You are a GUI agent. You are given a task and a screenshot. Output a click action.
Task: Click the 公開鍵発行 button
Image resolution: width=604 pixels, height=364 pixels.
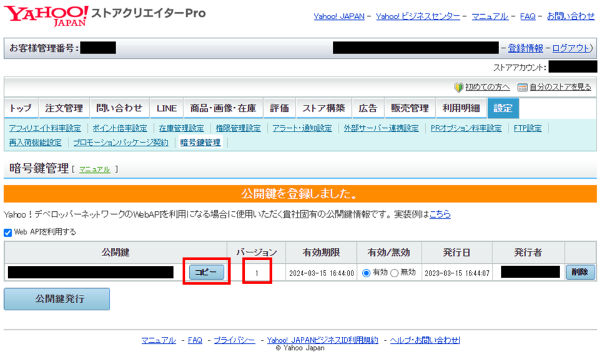[x=57, y=299]
